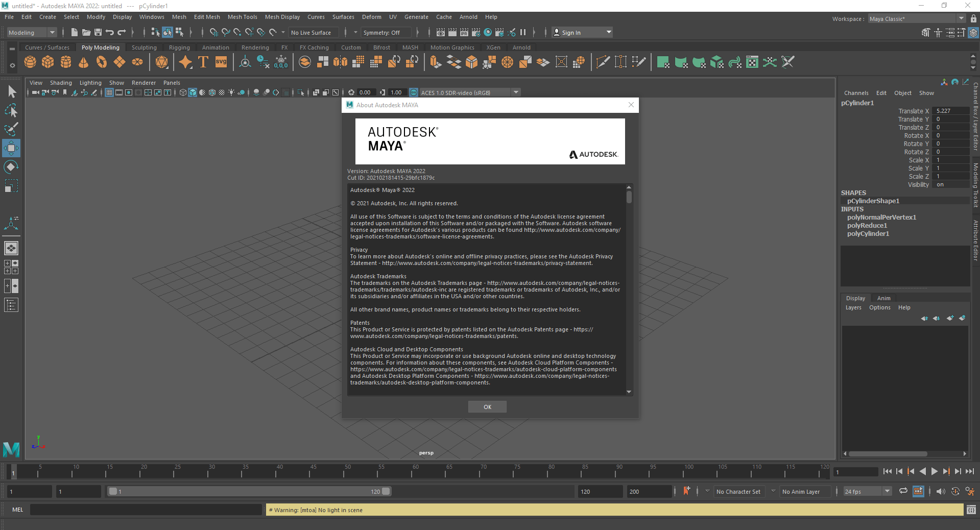This screenshot has width=980, height=530.
Task: Click the Multi-Cut tool shelf icon
Action: (x=603, y=62)
